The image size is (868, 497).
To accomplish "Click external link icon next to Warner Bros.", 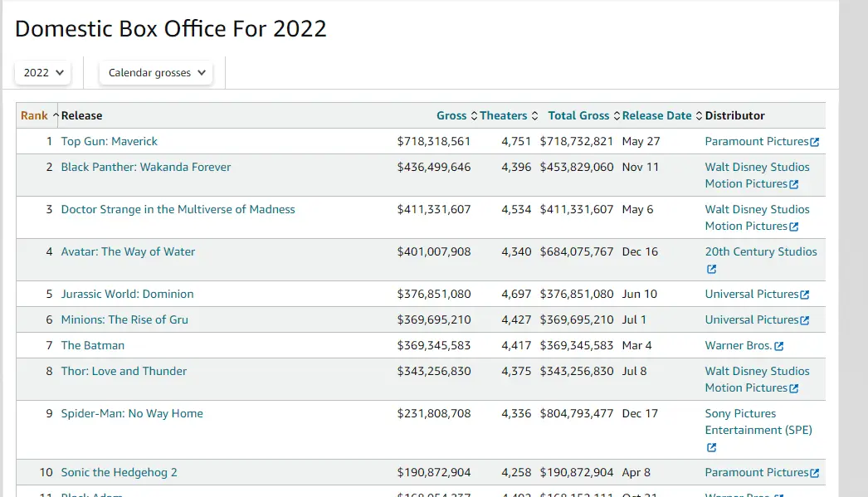I will (x=778, y=346).
